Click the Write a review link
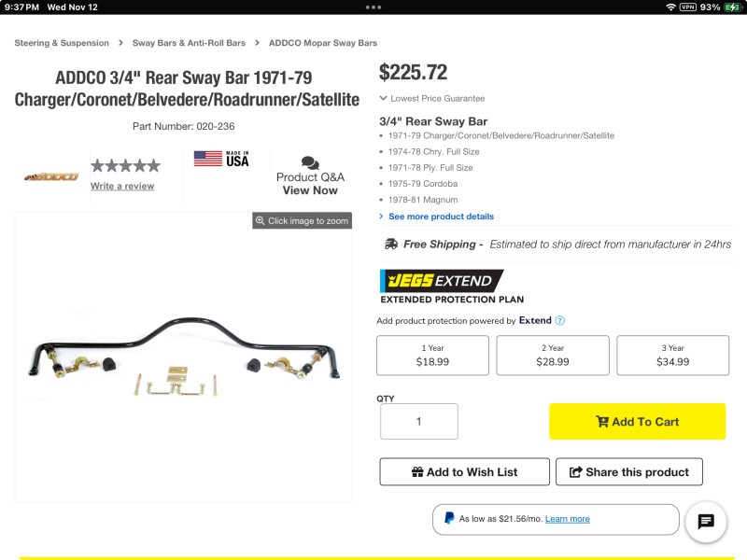 [122, 186]
